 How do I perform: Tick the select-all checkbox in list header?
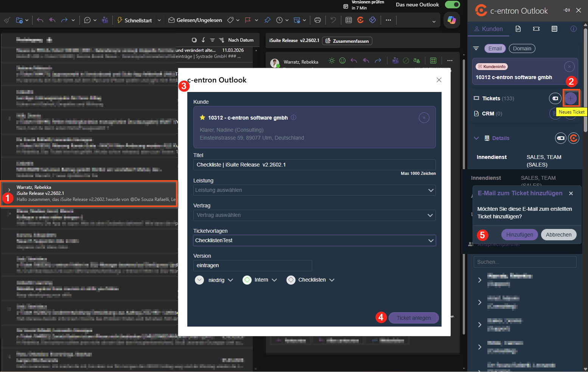tap(194, 40)
